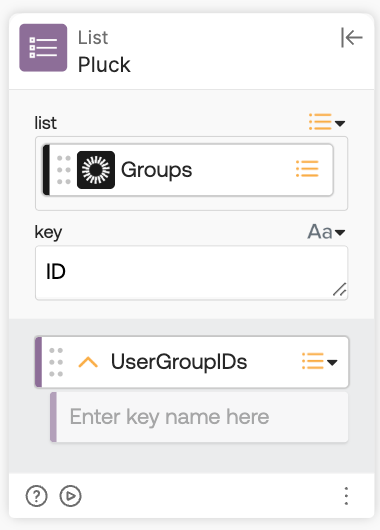Click the 'key' field label
380x530 pixels.
tap(48, 232)
